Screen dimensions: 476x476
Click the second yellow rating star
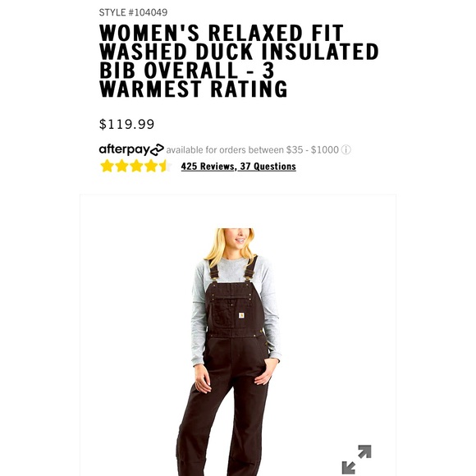(121, 166)
